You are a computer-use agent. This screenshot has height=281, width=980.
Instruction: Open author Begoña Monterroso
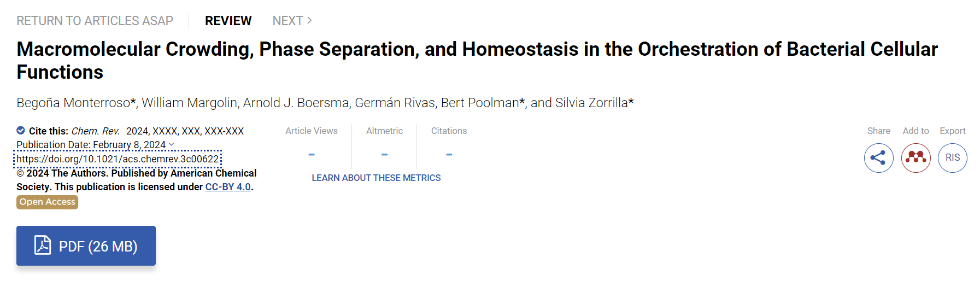pyautogui.click(x=73, y=103)
